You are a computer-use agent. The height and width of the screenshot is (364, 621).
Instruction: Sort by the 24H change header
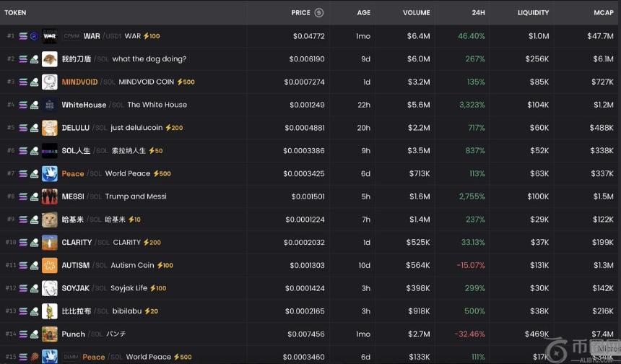(x=478, y=13)
